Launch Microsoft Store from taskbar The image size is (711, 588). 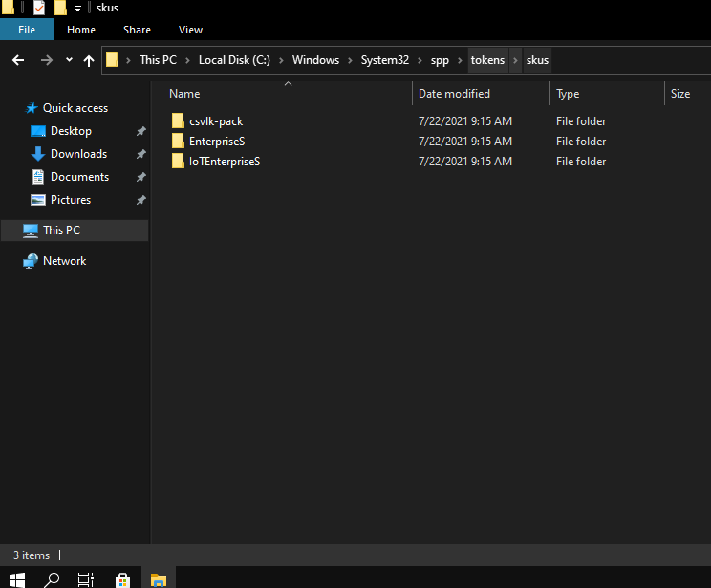coord(123,579)
